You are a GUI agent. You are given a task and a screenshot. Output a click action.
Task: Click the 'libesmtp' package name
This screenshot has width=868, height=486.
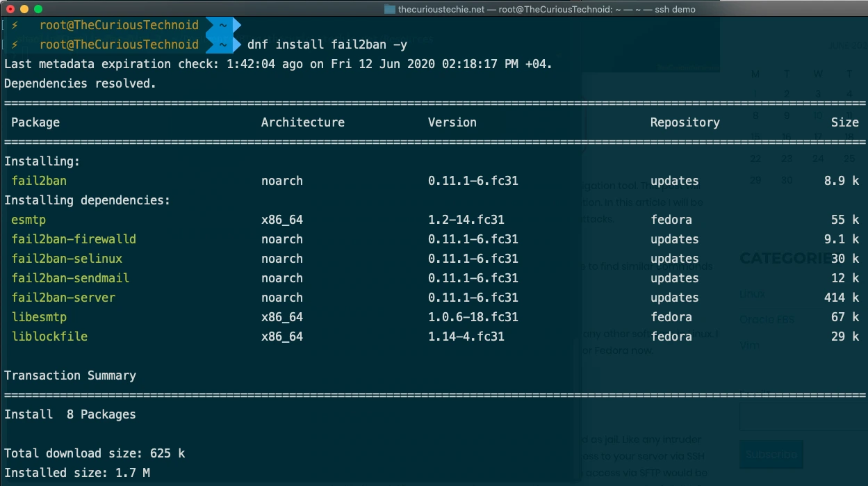click(39, 317)
